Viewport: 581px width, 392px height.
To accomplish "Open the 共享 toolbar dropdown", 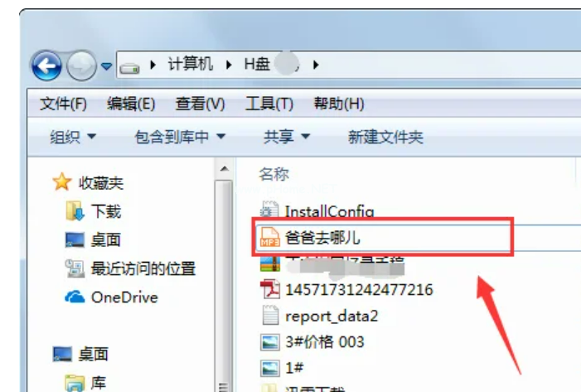I will click(x=287, y=137).
